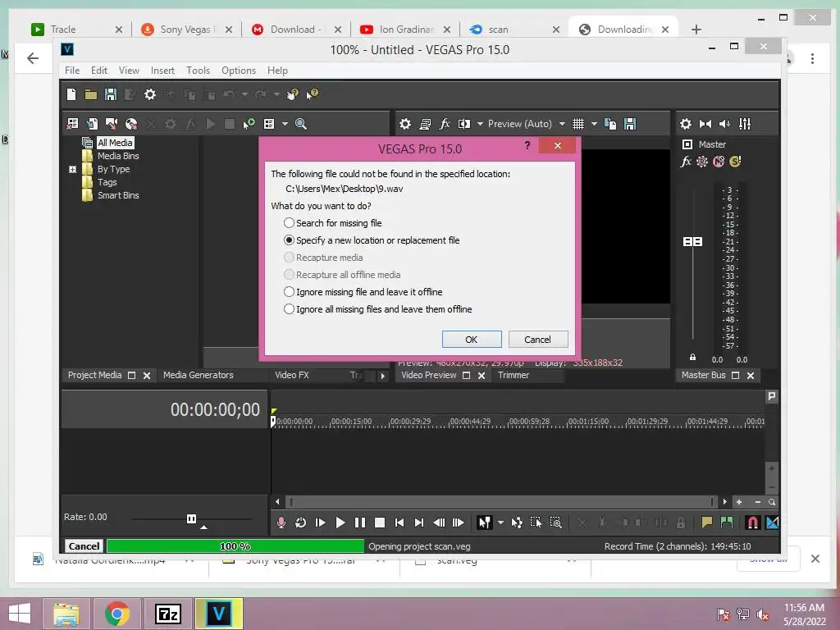Toggle Split Screen View icon in preview
Viewport: 840px width, 630px height.
(x=464, y=124)
